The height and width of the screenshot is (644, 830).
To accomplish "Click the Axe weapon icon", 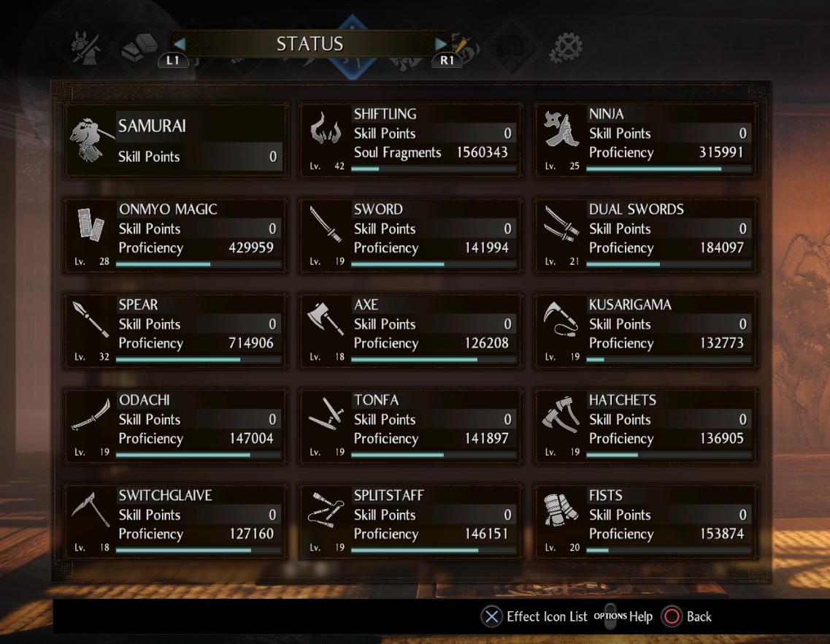I will (x=325, y=318).
